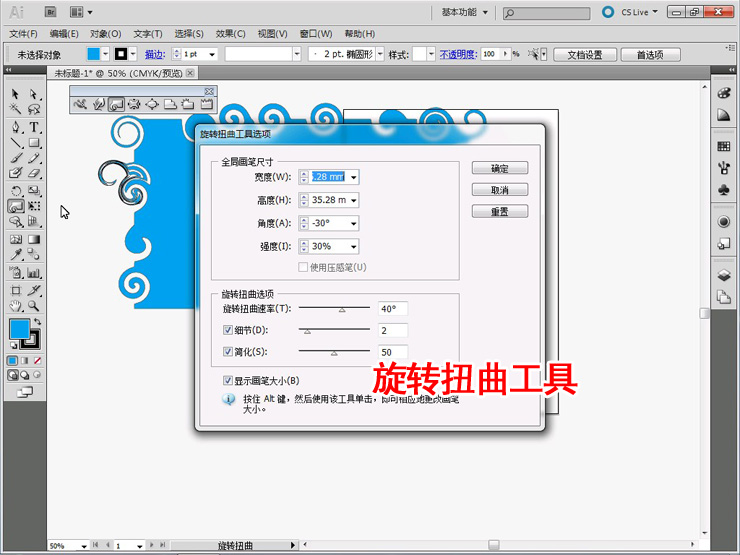740x555 pixels.
Task: Uncheck 显示画笔大小(B) option
Action: point(228,381)
